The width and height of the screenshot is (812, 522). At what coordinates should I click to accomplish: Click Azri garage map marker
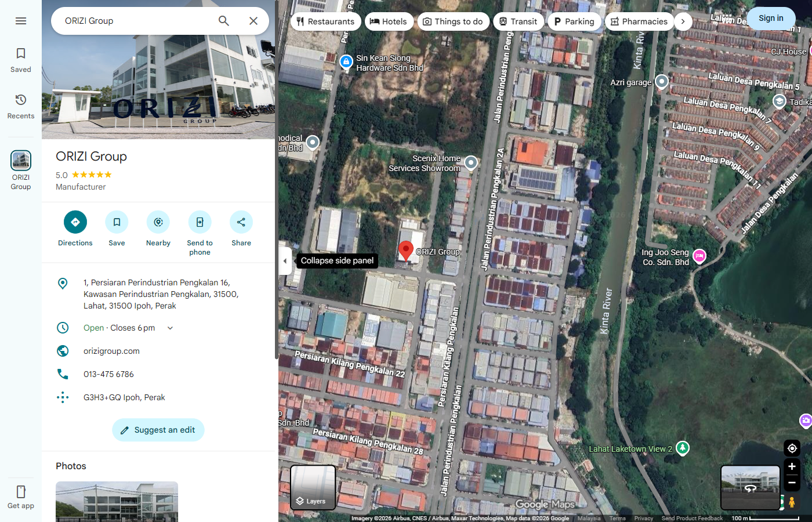point(662,82)
